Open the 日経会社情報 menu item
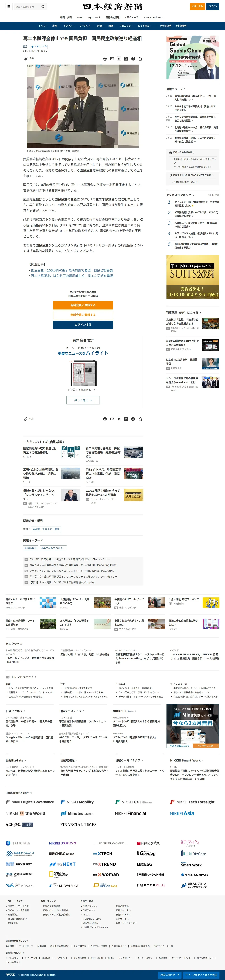 pos(112,17)
